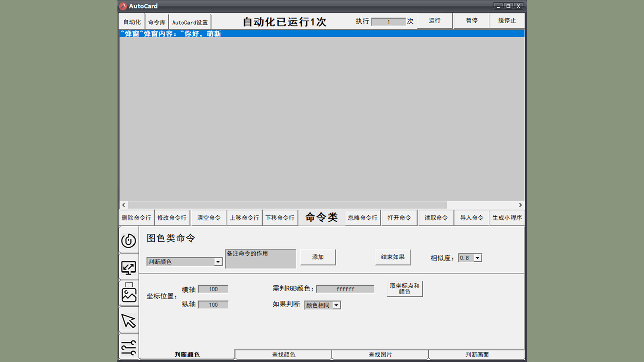The height and width of the screenshot is (362, 644).
Task: Click the 添加 button
Action: (318, 257)
